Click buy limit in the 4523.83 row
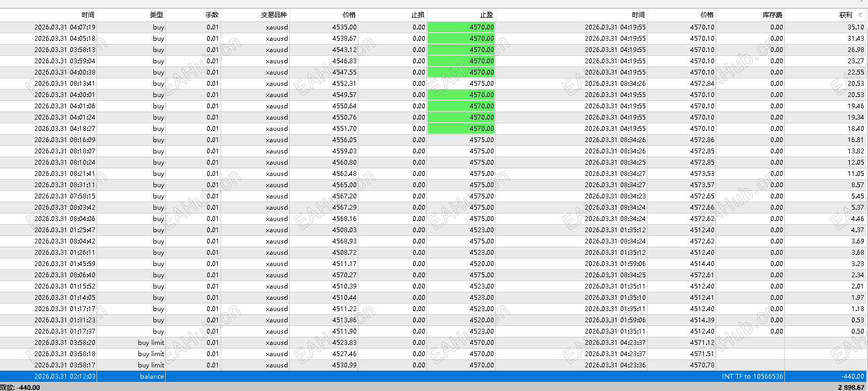This screenshot has width=868, height=391. point(151,343)
